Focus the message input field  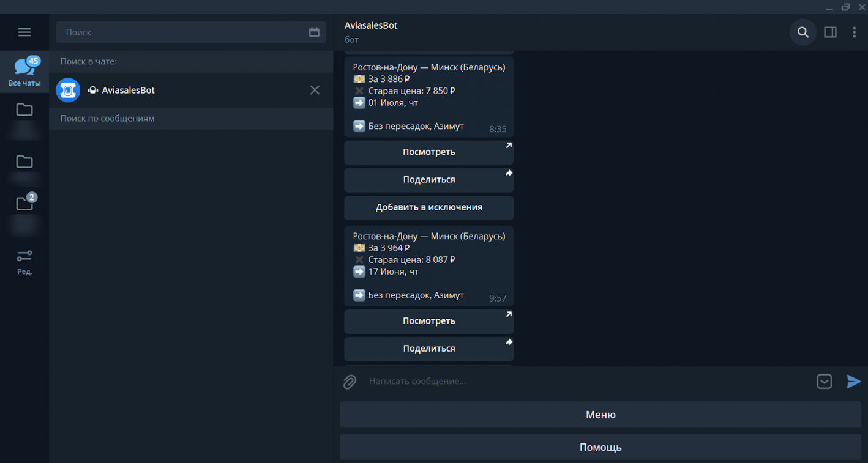pyautogui.click(x=588, y=381)
